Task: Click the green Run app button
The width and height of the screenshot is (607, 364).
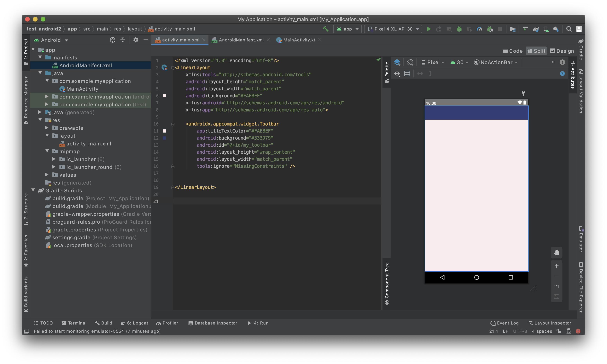Action: click(x=429, y=29)
